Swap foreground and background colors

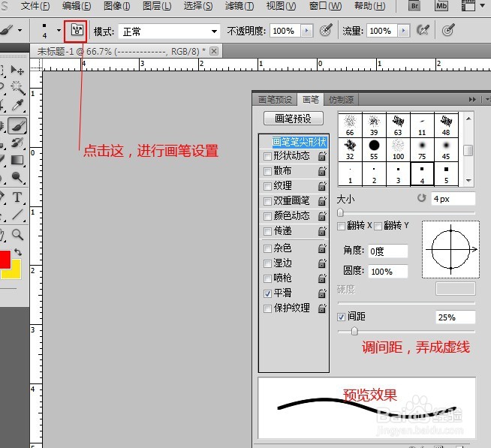click(x=17, y=252)
